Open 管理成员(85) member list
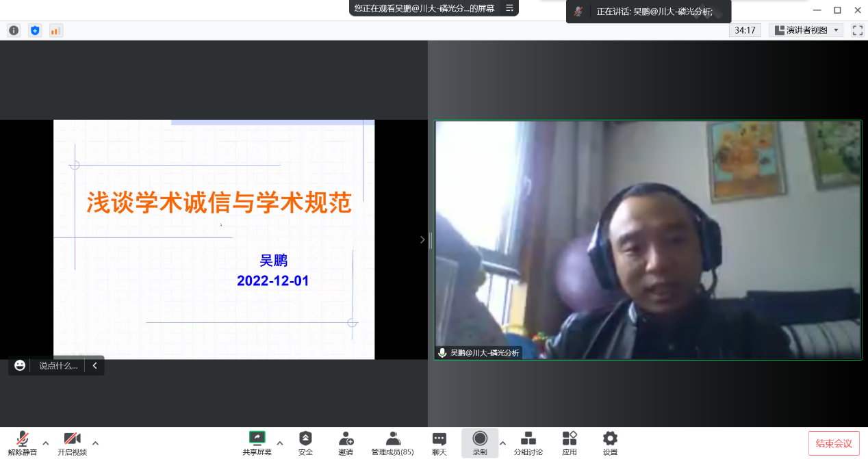The image size is (868, 459). pyautogui.click(x=392, y=443)
